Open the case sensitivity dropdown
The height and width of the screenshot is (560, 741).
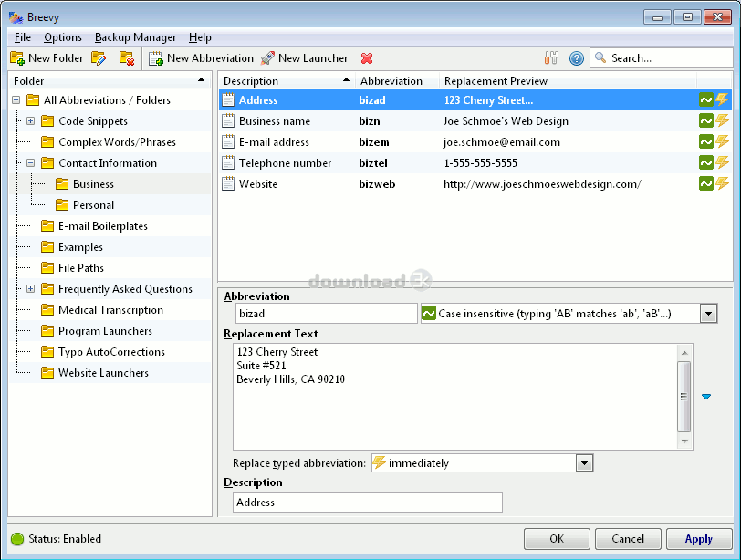coord(708,314)
